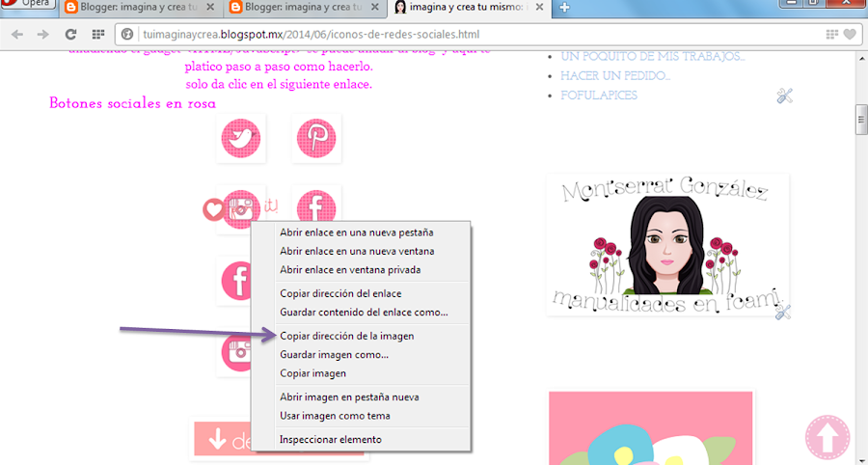Select 'Abrir enlace en una nueva pestaña'

click(x=357, y=232)
